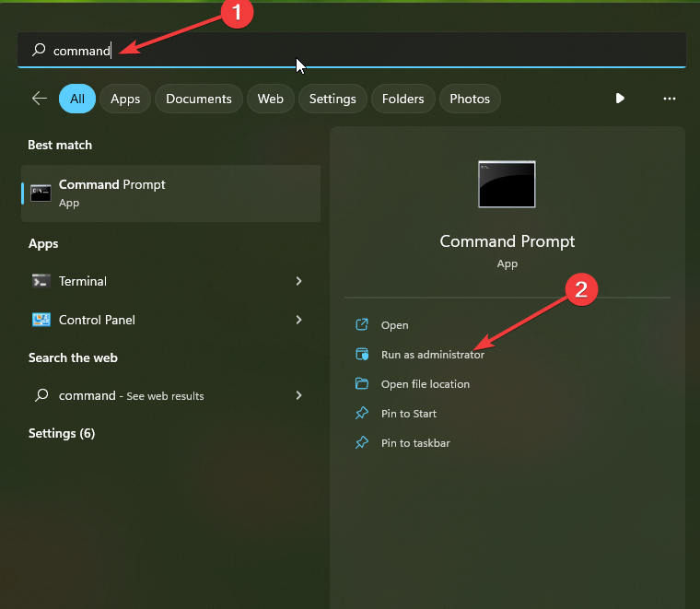The width and height of the screenshot is (700, 609).
Task: Click the web search magnifier icon
Action: point(41,395)
